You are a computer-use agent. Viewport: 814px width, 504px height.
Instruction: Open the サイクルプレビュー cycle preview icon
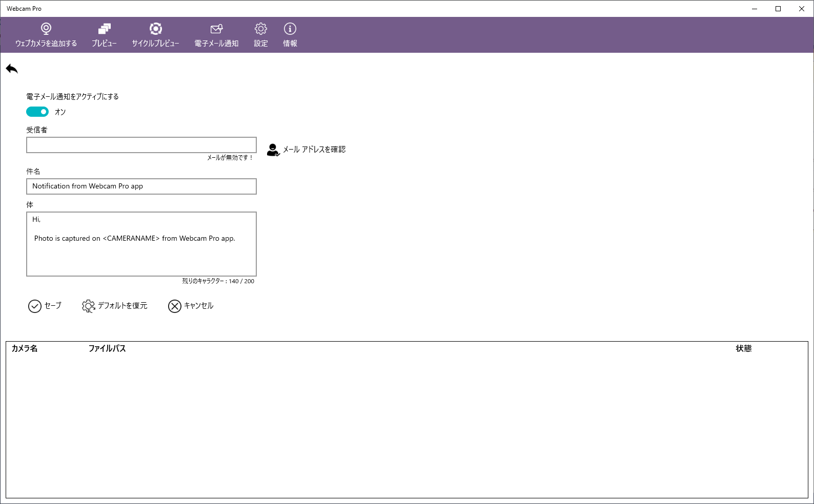(x=156, y=29)
